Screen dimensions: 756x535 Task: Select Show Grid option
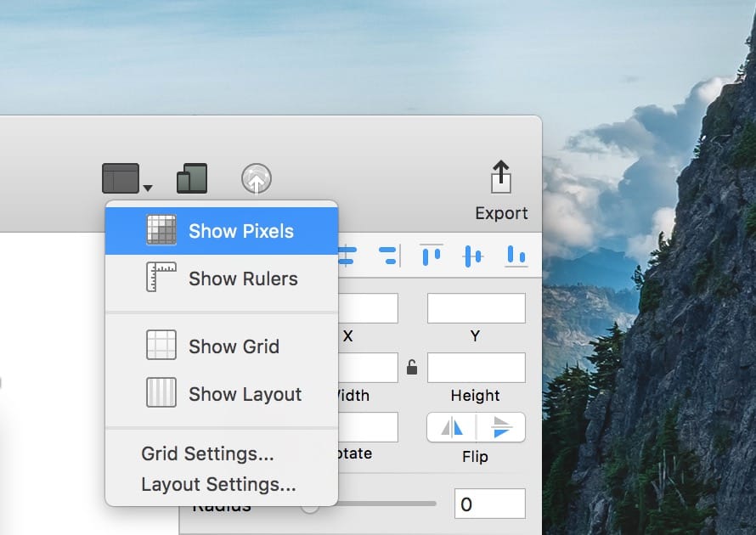(222, 346)
